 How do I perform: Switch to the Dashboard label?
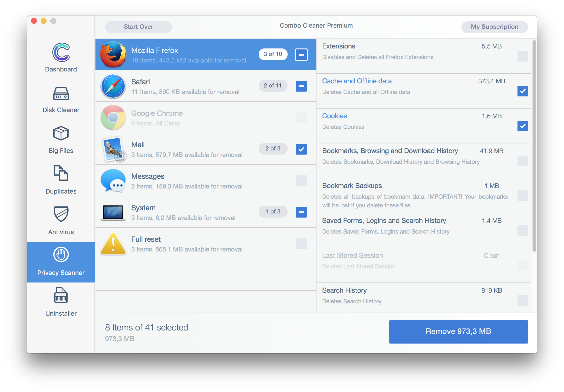pyautogui.click(x=61, y=69)
